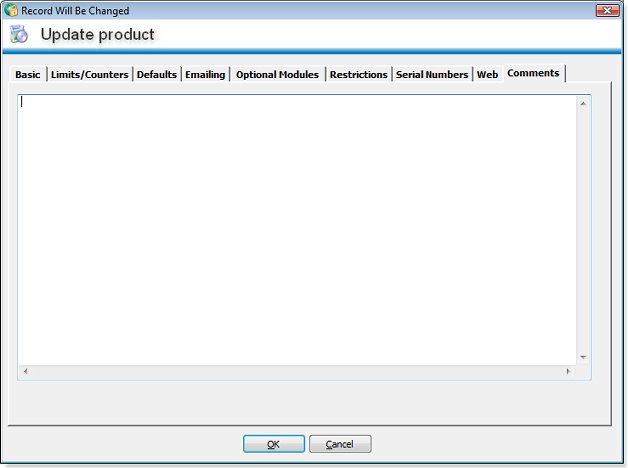628x468 pixels.
Task: Select the Web tab
Action: (x=487, y=75)
